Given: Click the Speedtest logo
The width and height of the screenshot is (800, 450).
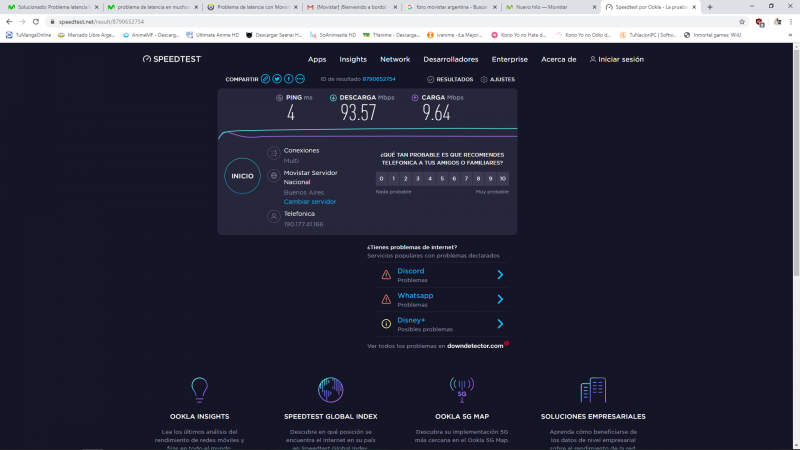Looking at the screenshot, I should tap(172, 59).
